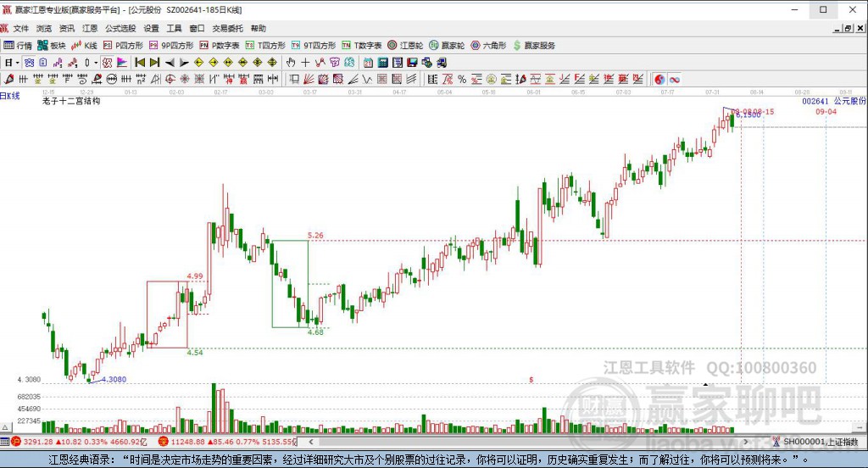This screenshot has height=468, width=868.
Task: Open the calculator icon
Action: click(x=382, y=63)
